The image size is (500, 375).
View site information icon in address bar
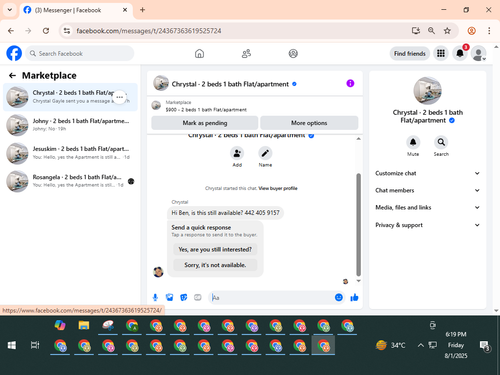(67, 31)
